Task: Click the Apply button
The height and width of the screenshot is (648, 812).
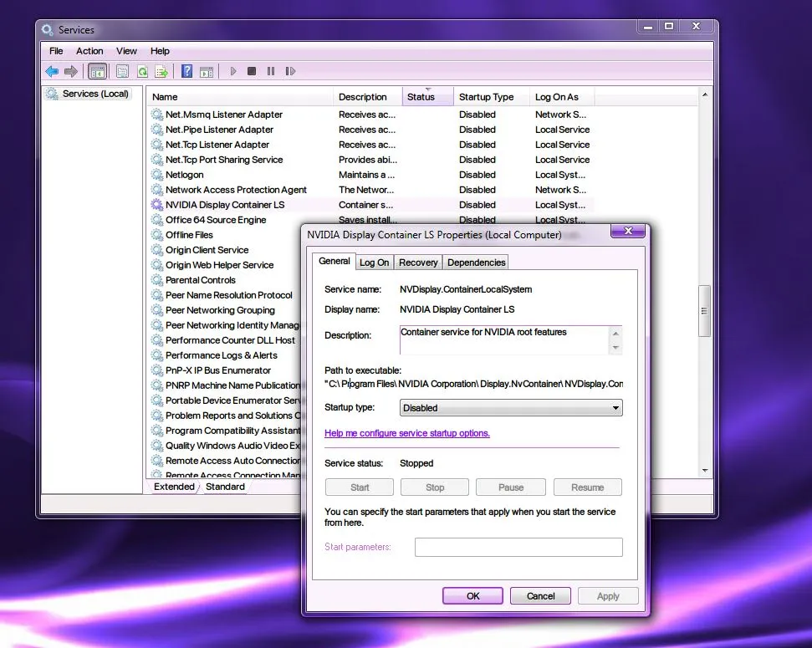Action: (608, 596)
